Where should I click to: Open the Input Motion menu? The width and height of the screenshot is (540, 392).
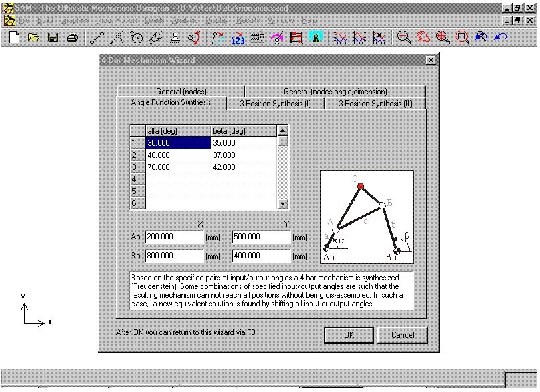click(x=116, y=20)
